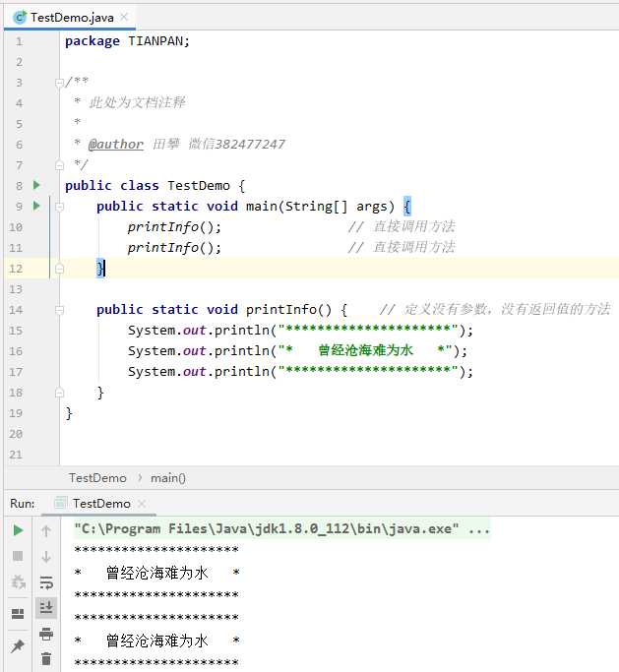Click the main() breadcrumb
Viewport: 619px width, 672px height.
click(x=168, y=478)
